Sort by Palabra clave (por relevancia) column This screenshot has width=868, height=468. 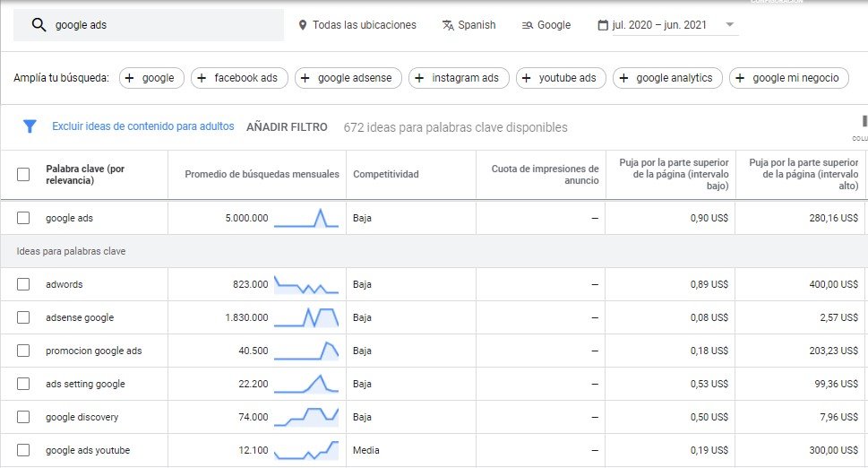coord(85,175)
